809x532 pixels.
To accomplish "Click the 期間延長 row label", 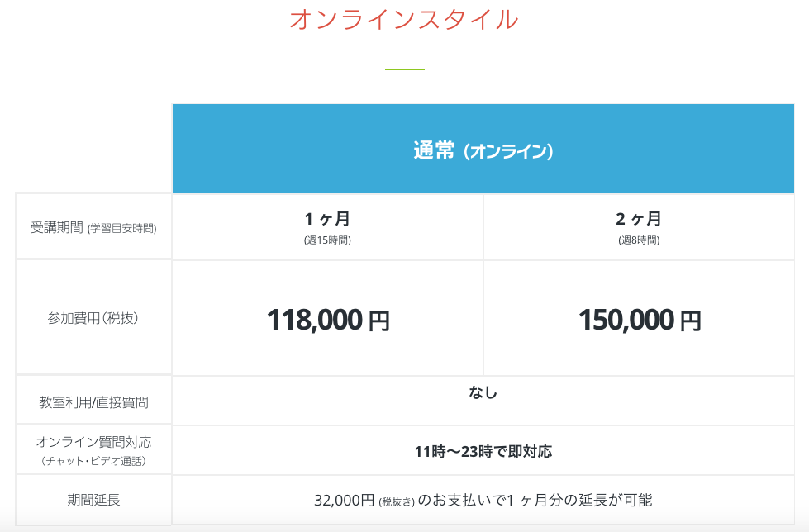I will 93,500.
